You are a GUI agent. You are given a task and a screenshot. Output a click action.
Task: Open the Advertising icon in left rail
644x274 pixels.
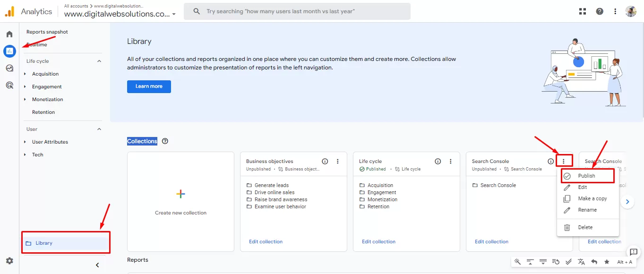pos(9,85)
